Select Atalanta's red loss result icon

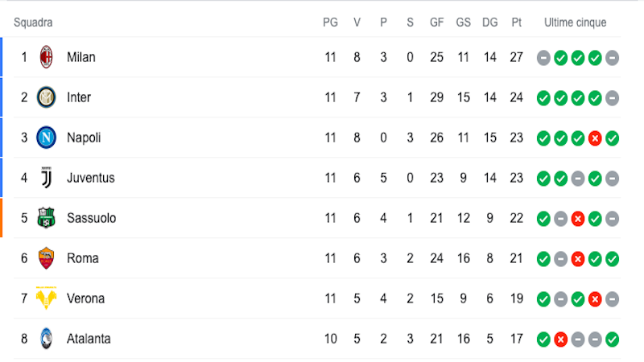click(560, 339)
